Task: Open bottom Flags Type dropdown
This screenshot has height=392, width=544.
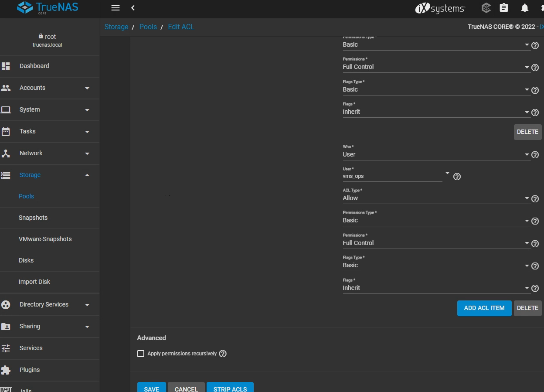Action: click(x=436, y=265)
